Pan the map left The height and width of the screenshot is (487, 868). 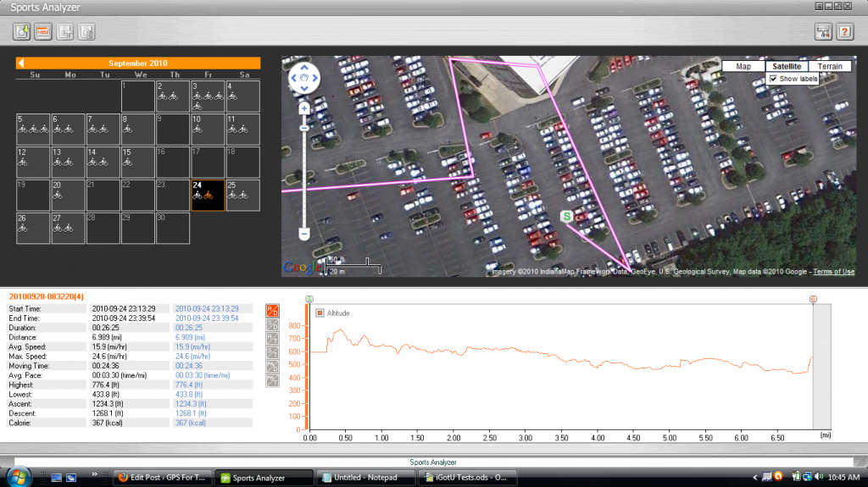click(x=294, y=78)
